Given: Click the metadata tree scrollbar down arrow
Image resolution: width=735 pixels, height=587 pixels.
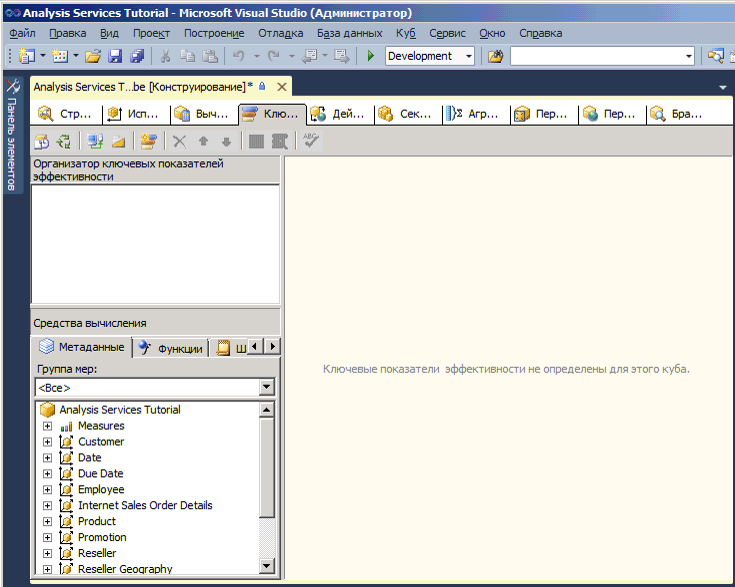Looking at the screenshot, I should coord(267,566).
